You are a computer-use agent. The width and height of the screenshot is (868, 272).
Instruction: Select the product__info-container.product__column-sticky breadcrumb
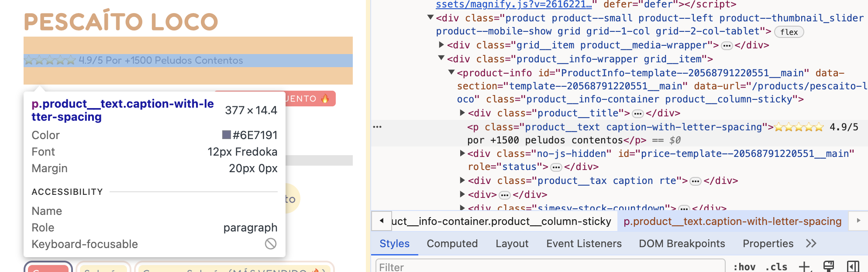click(x=501, y=221)
